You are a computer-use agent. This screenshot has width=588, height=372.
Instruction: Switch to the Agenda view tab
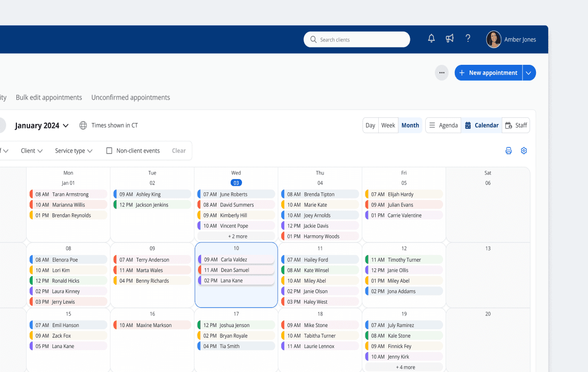click(x=443, y=125)
